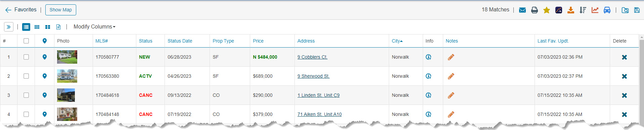Print the favorites list

coord(535,10)
